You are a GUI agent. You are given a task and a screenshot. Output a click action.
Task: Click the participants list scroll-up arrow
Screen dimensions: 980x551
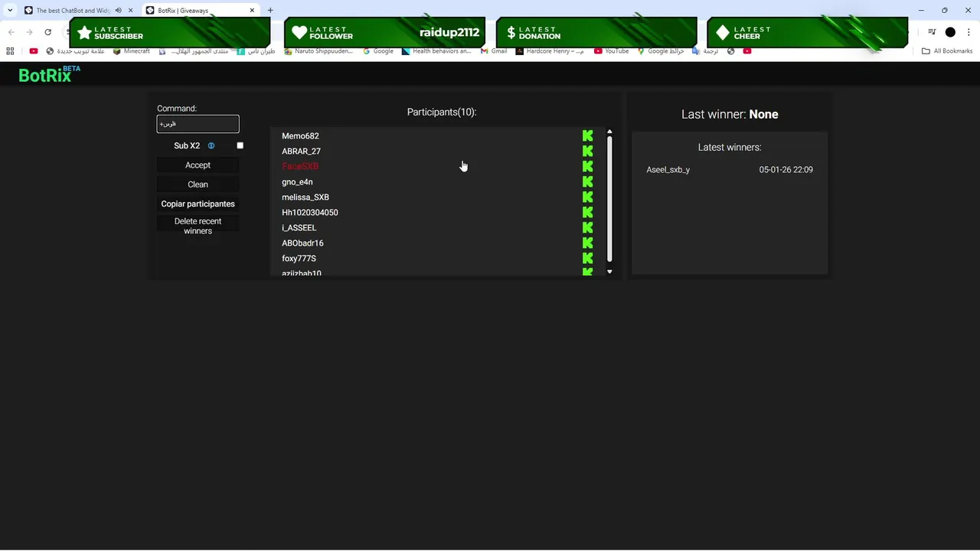(609, 132)
